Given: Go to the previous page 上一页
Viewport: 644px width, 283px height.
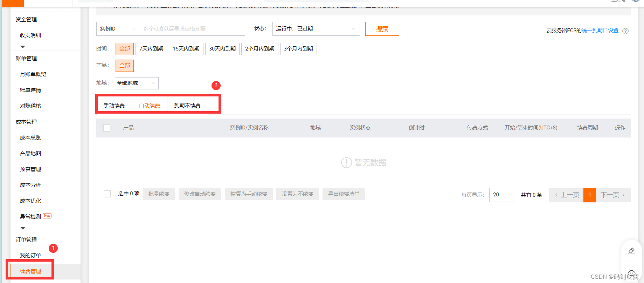Looking at the screenshot, I should click(x=566, y=195).
